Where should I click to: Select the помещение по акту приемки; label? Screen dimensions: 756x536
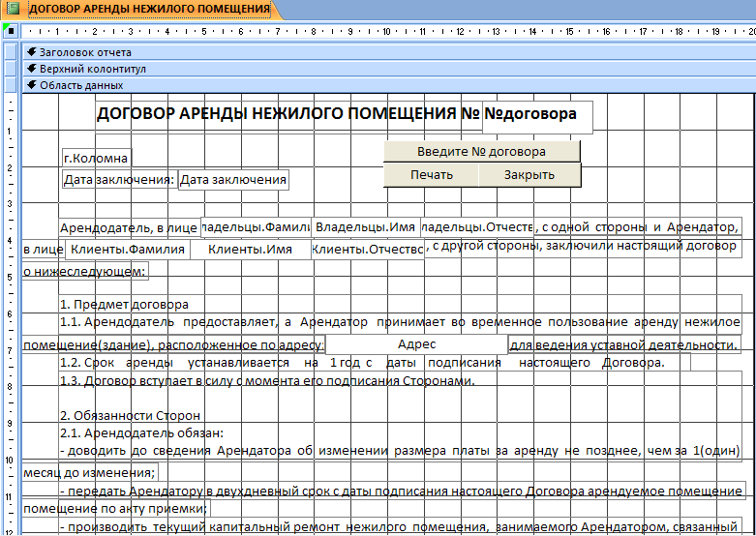coord(117,508)
